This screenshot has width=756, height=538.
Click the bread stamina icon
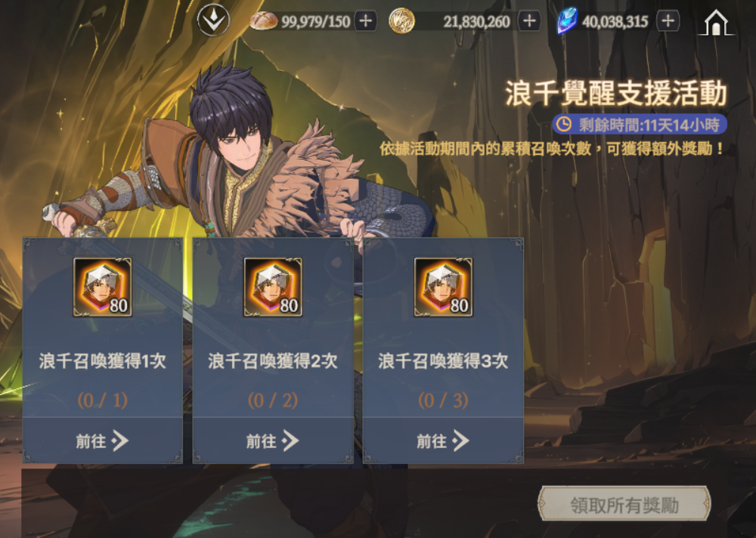[263, 20]
